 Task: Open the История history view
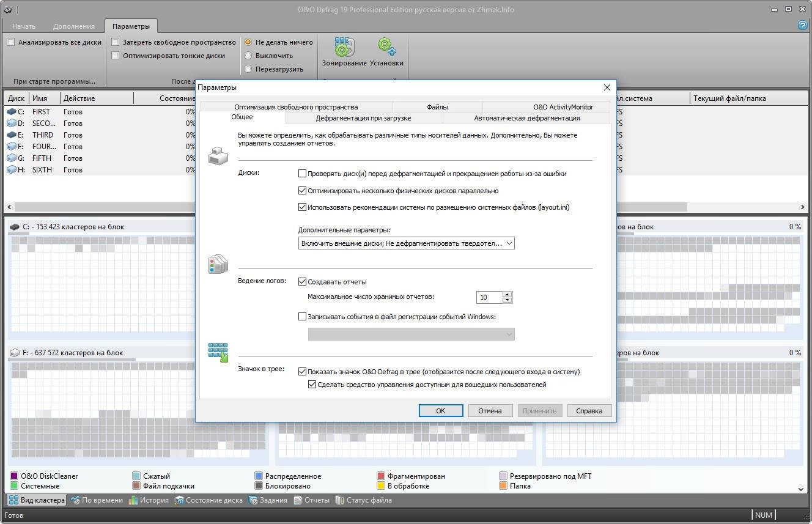[149, 500]
